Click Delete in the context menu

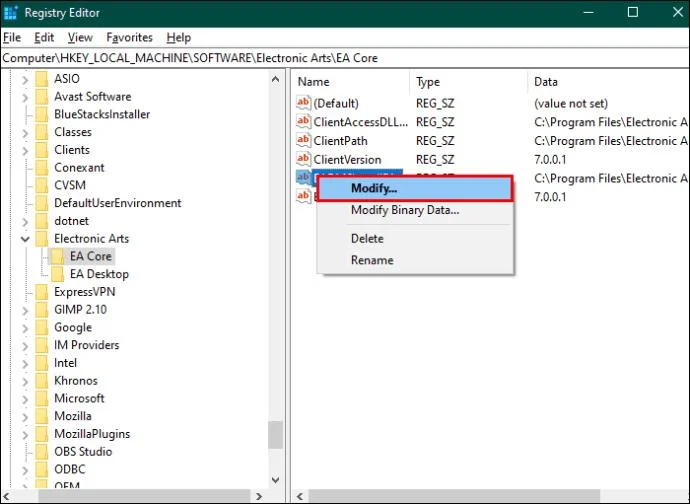pos(367,239)
